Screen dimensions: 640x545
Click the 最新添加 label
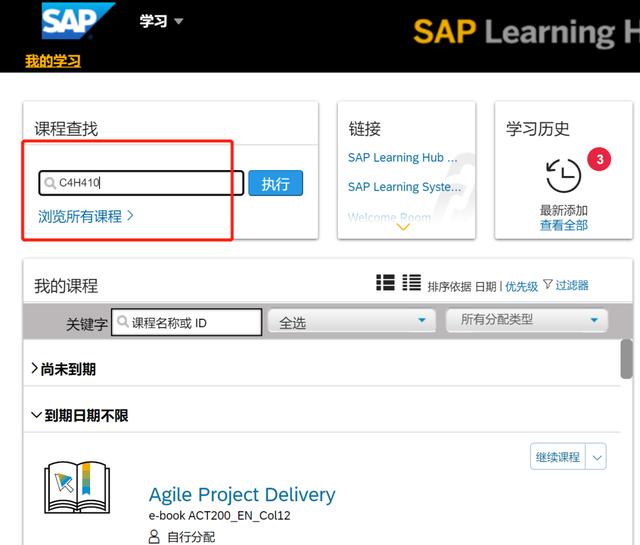(564, 211)
